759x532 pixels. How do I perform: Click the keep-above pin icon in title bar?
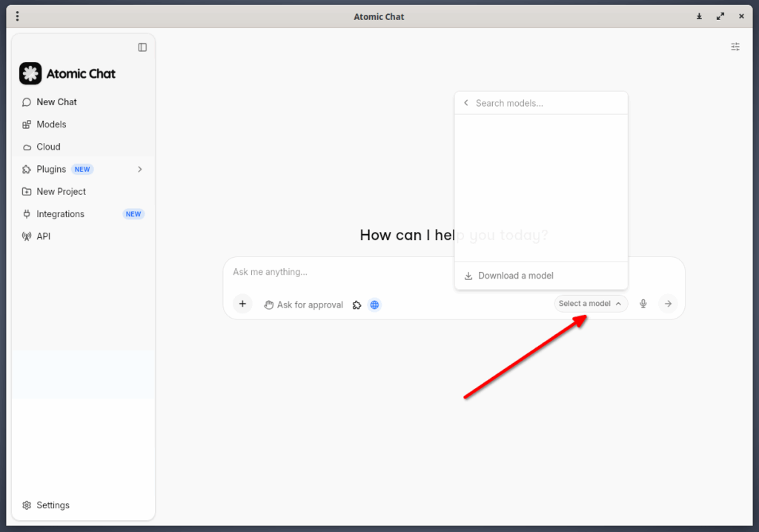(700, 16)
